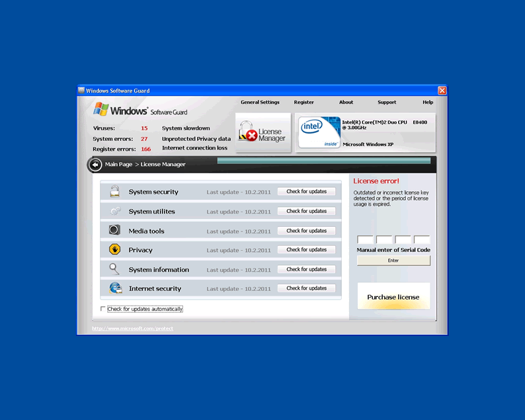525x420 pixels.
Task: Open the Support menu item
Action: (387, 103)
